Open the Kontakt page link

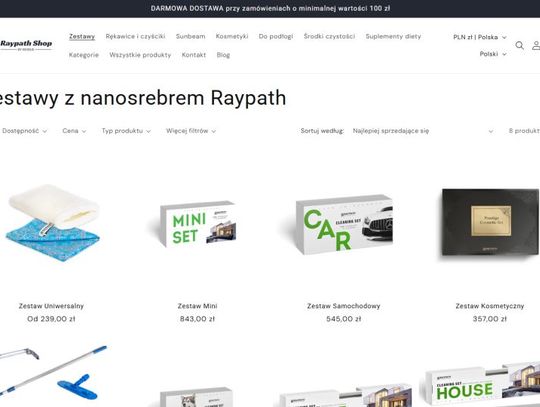click(x=194, y=55)
